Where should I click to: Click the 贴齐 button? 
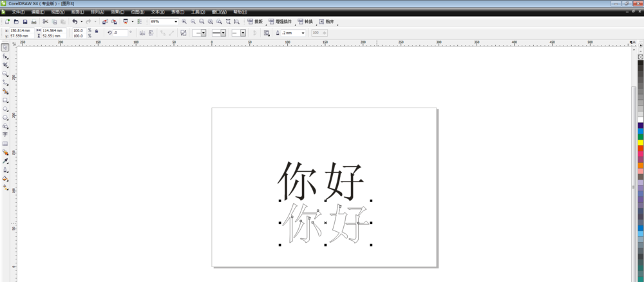point(327,21)
